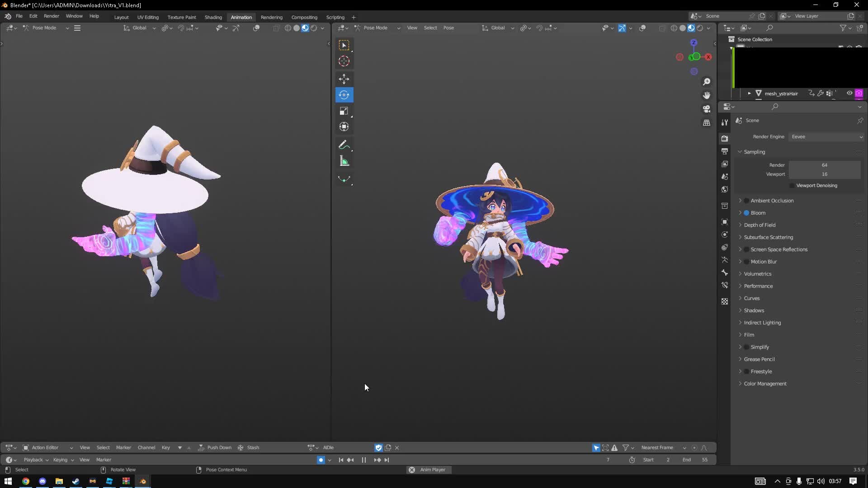Enable the Viewport Denoising checkbox
This screenshot has height=488, width=868.
(x=792, y=185)
